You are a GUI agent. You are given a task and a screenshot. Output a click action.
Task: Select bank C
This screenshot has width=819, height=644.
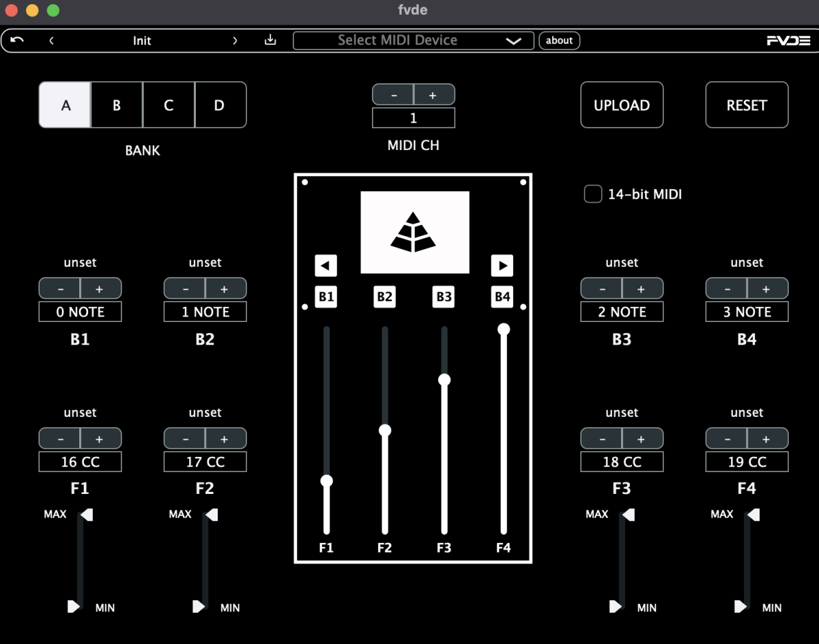pyautogui.click(x=169, y=105)
